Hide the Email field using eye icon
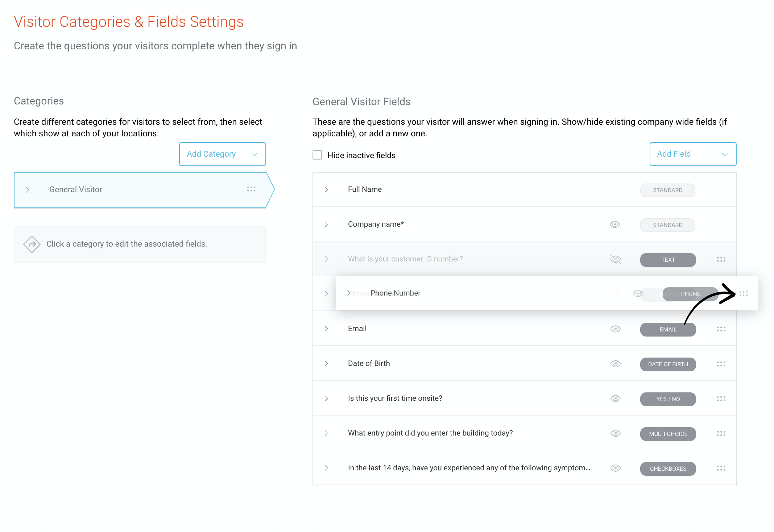 [615, 329]
